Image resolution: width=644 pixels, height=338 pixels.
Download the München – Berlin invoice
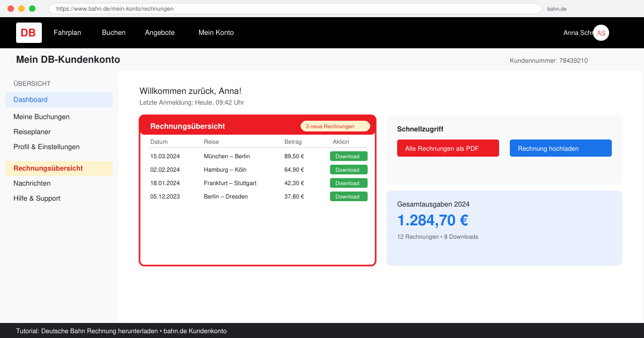tap(349, 156)
